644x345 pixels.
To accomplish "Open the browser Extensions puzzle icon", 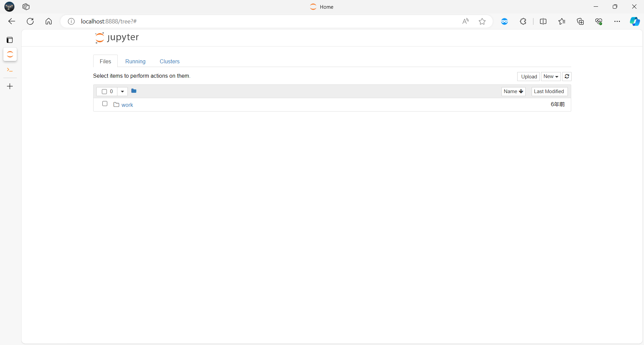I will (x=523, y=21).
